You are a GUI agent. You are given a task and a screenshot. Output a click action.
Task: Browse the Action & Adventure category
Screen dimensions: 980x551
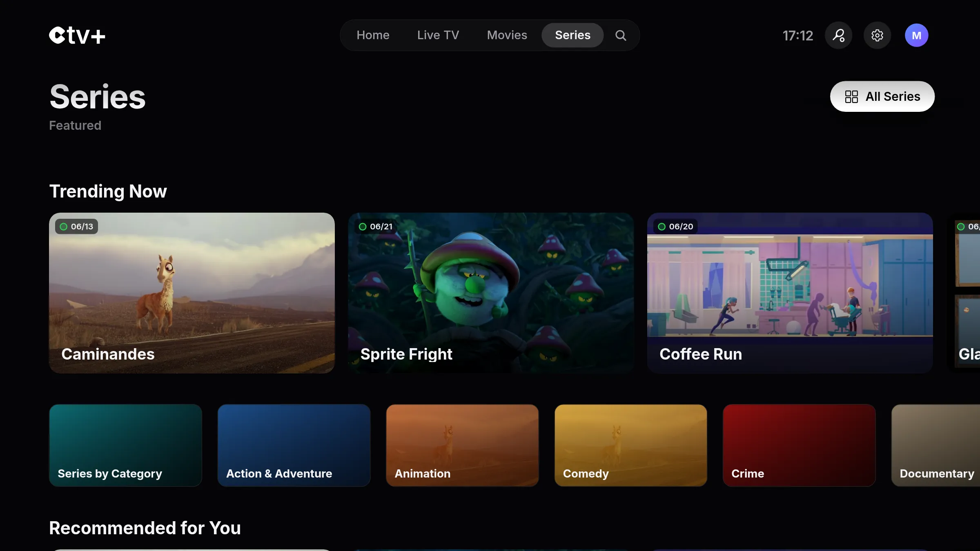pos(294,445)
